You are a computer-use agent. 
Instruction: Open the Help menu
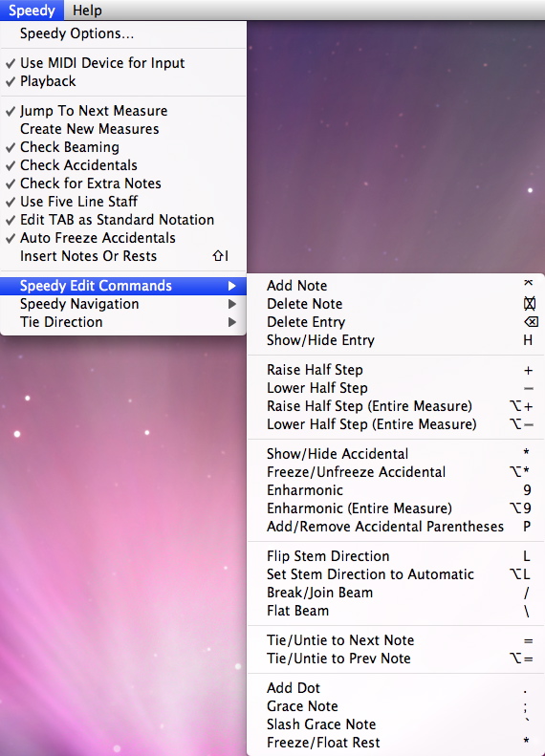tap(87, 11)
